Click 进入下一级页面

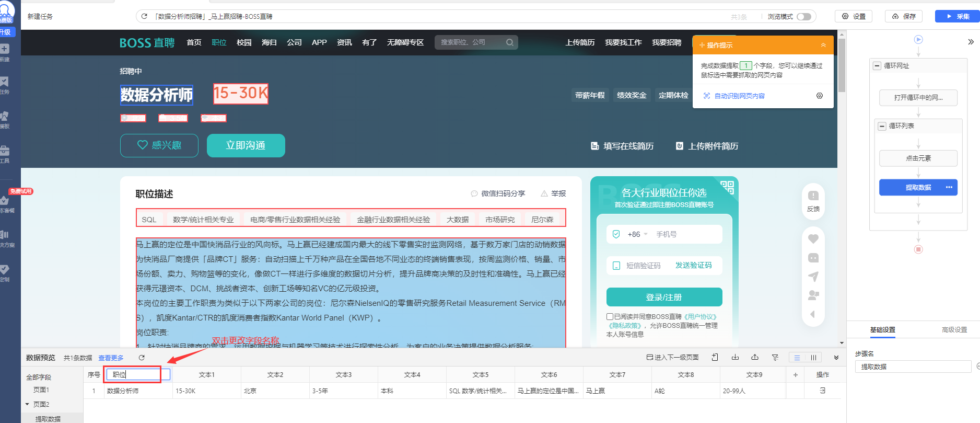coord(673,358)
